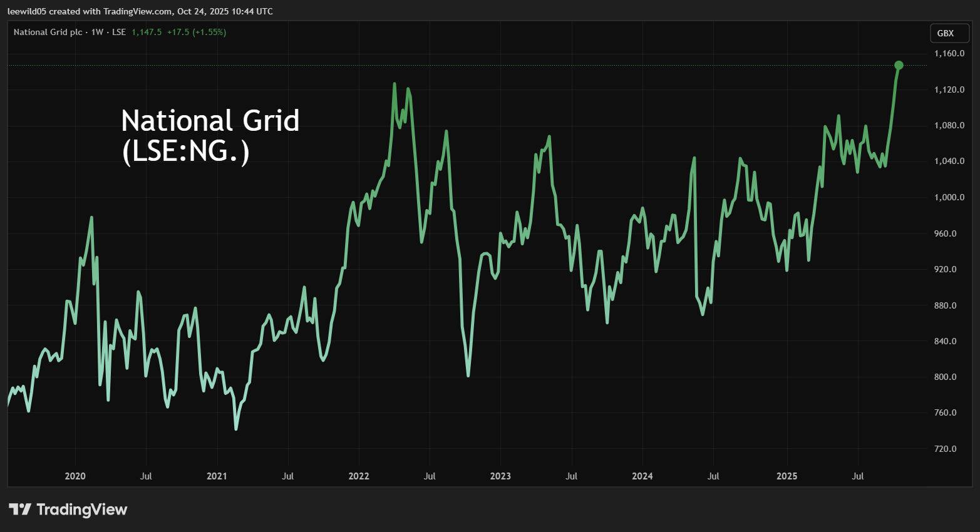Viewport: 980px width, 532px height.
Task: Click the 1,147.5 last price value
Action: tap(147, 32)
